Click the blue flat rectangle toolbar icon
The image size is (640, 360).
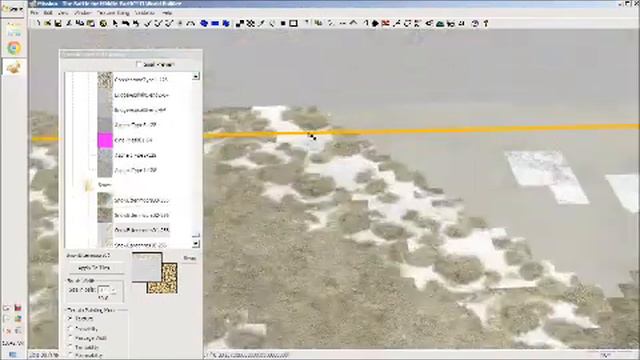[215, 23]
